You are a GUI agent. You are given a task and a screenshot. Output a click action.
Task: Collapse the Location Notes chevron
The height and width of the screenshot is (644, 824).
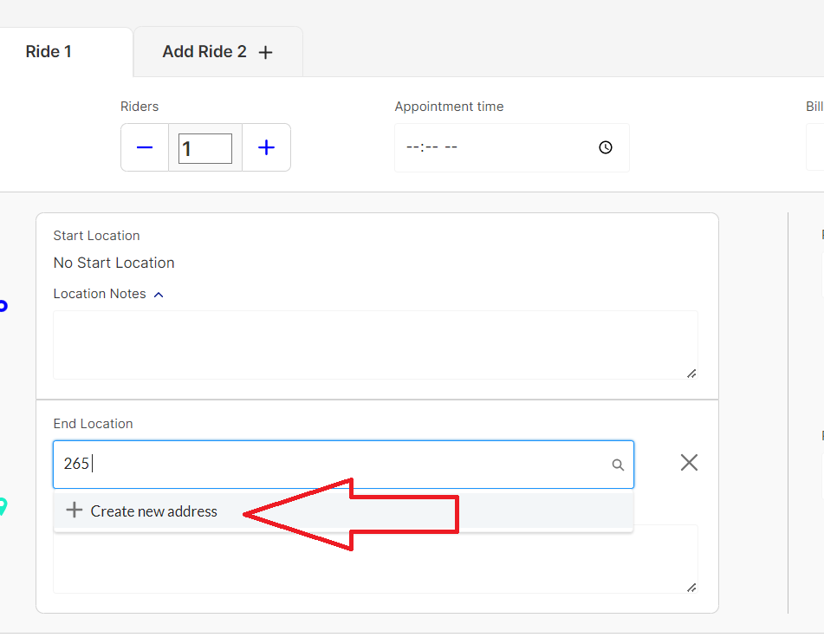[159, 295]
